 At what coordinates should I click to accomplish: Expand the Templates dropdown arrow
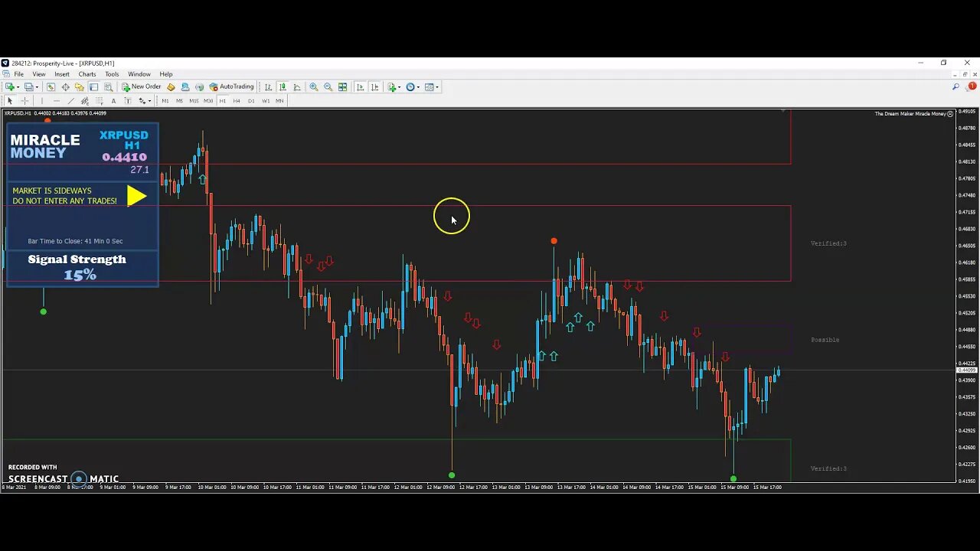437,86
